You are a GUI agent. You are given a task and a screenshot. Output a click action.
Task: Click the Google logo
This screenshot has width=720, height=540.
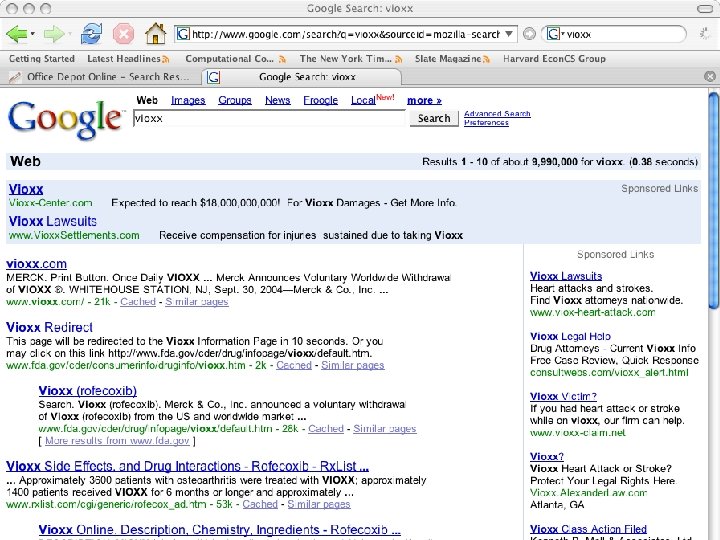click(x=66, y=119)
